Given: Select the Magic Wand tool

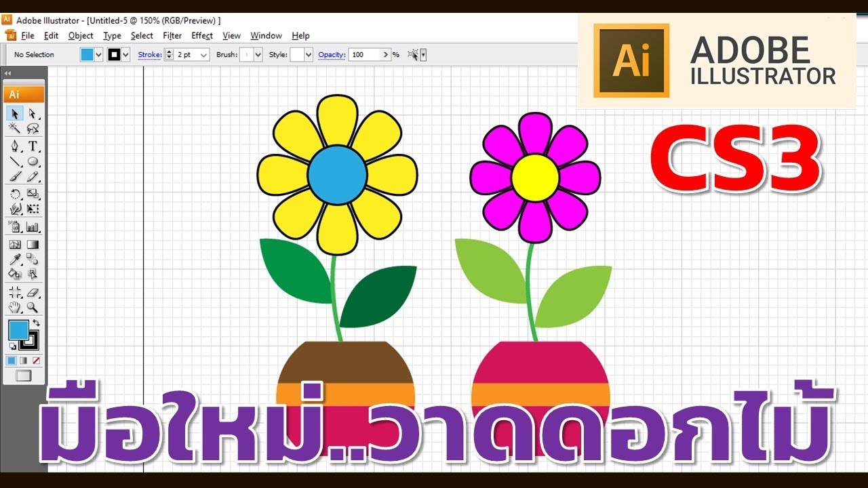Looking at the screenshot, I should 15,128.
